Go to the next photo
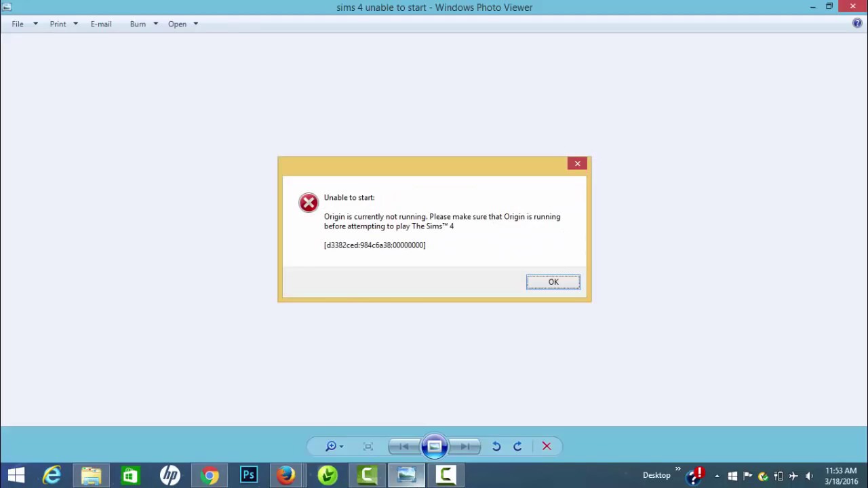Image resolution: width=868 pixels, height=488 pixels. pos(465,446)
